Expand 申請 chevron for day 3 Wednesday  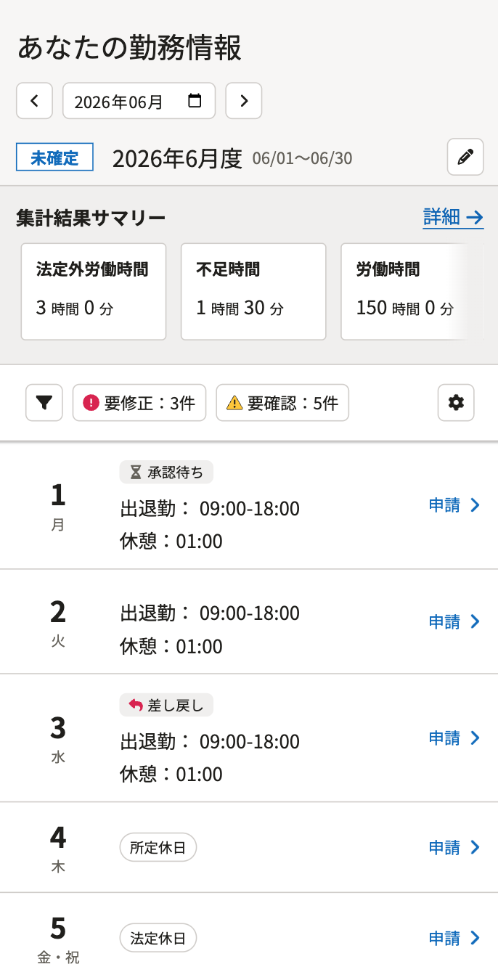pos(475,738)
